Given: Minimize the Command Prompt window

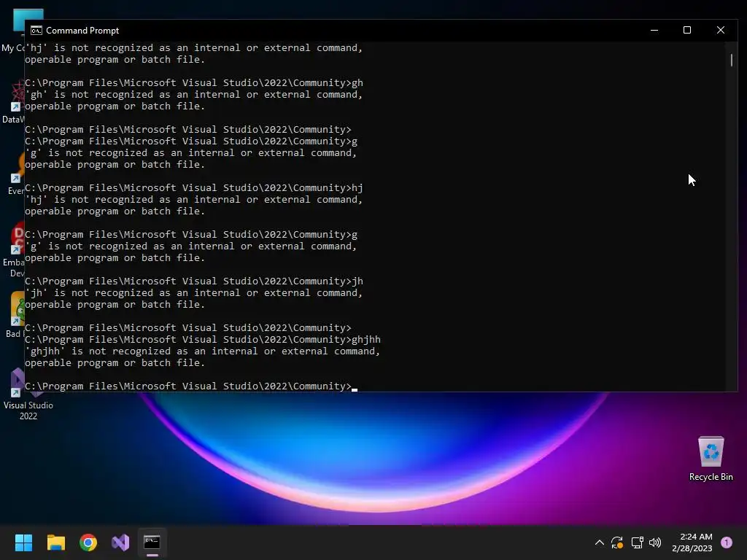Looking at the screenshot, I should [654, 30].
